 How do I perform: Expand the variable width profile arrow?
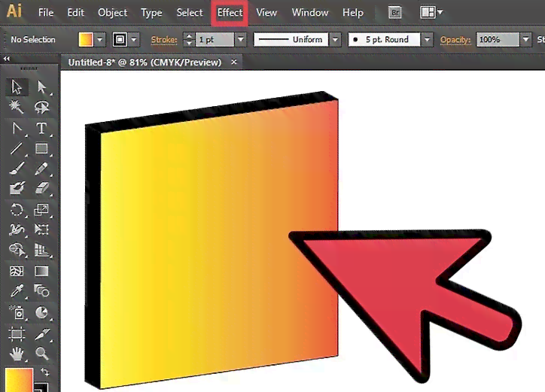335,40
